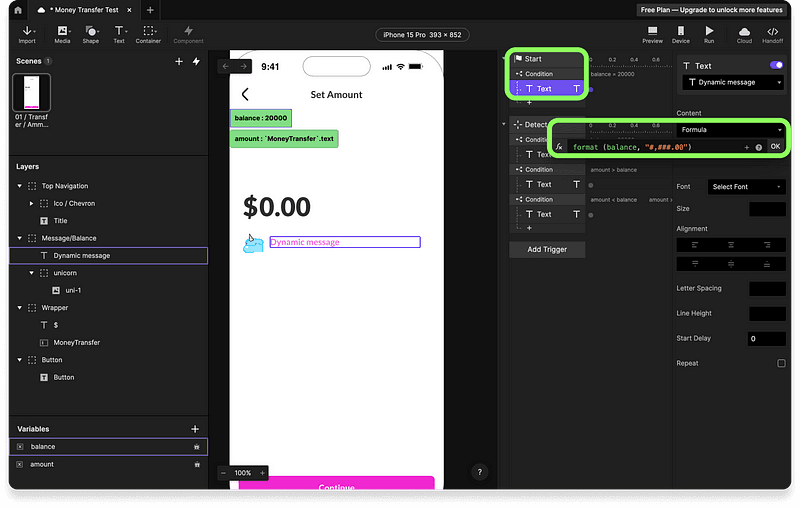This screenshot has height=507, width=800.
Task: Select the Container tool
Action: click(x=148, y=35)
